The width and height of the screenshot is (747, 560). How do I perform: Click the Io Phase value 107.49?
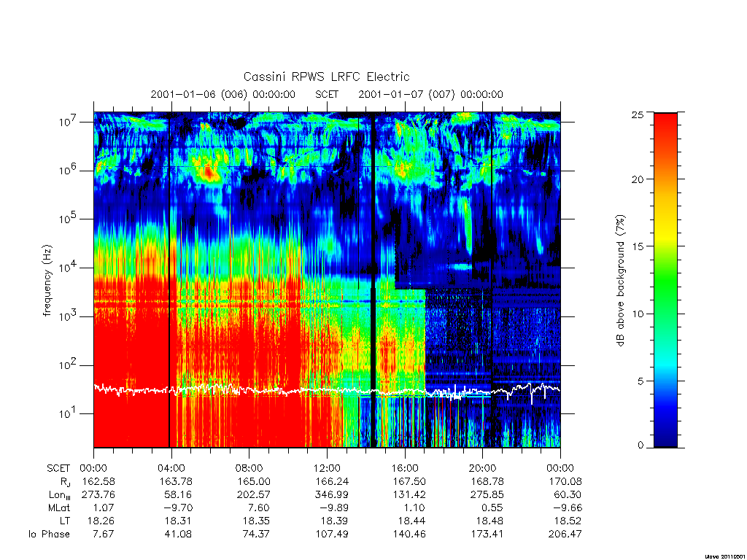click(x=332, y=534)
